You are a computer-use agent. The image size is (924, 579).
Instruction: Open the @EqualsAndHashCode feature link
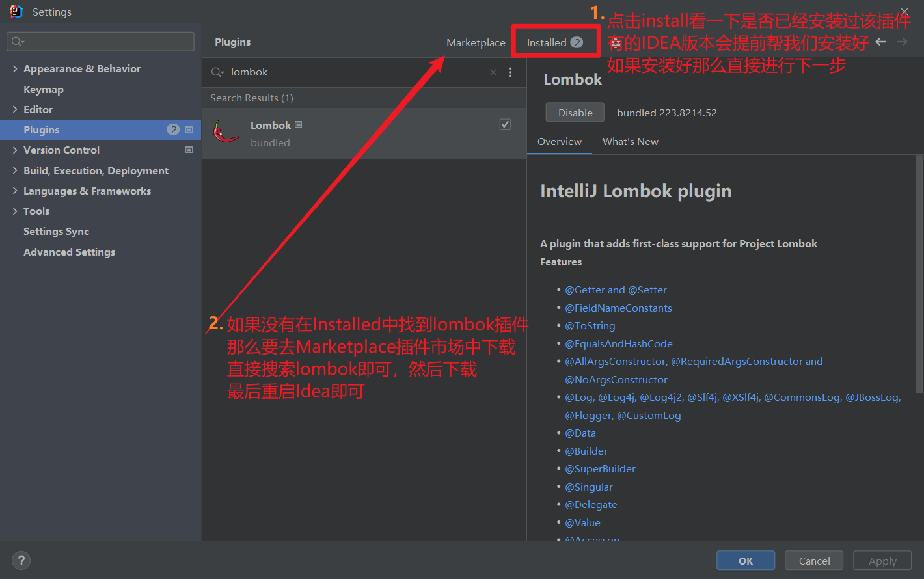[x=619, y=343]
